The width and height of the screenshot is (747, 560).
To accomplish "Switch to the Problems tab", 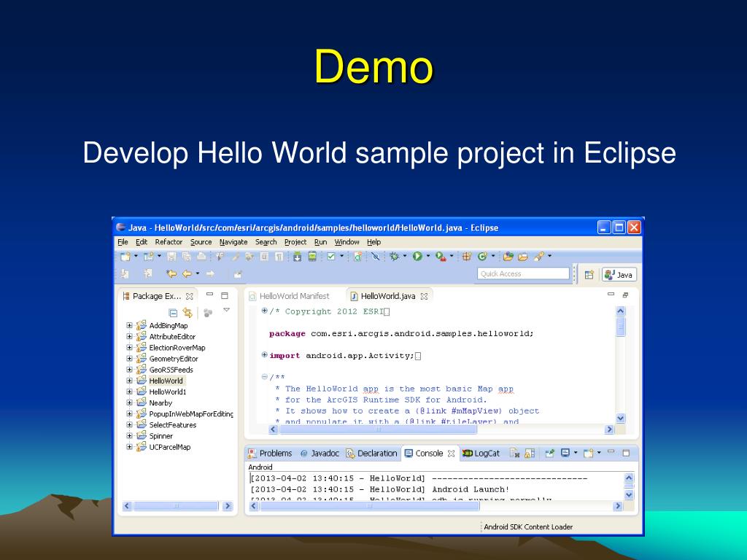I will pyautogui.click(x=270, y=454).
